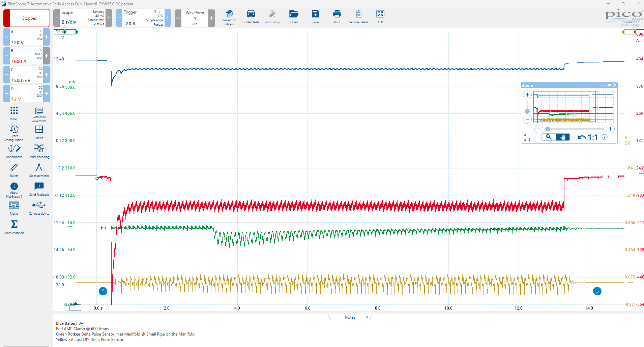Image resolution: width=644 pixels, height=347 pixels.
Task: Open Math channels
Action: tap(14, 227)
